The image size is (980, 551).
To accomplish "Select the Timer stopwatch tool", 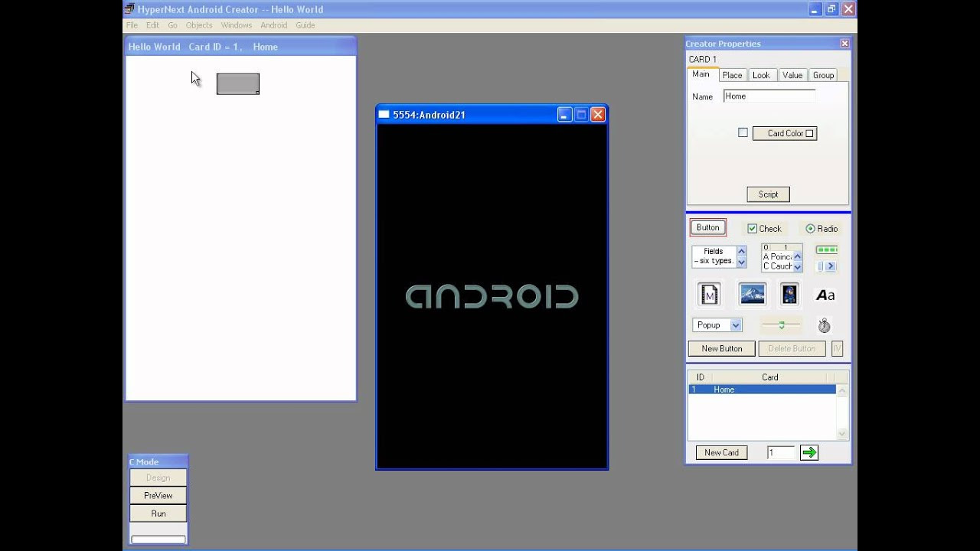I will (x=824, y=324).
